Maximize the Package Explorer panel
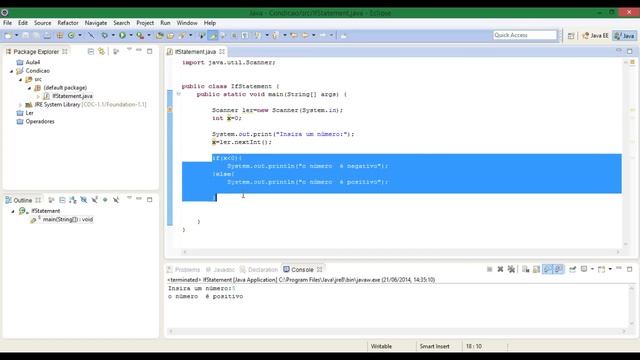Screen dimensions: 640x360 pos(150,51)
